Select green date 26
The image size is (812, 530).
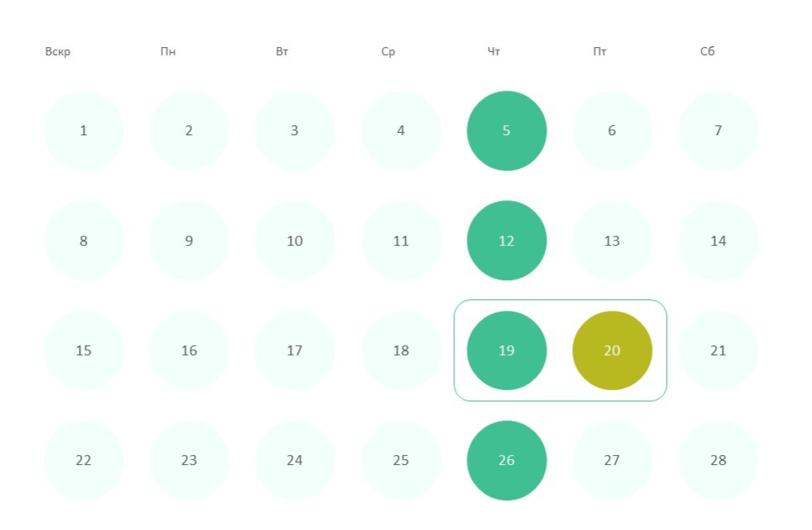pos(506,460)
